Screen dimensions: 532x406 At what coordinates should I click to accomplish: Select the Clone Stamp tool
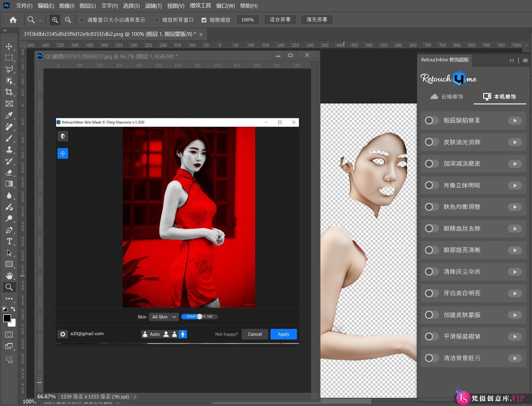tap(9, 150)
